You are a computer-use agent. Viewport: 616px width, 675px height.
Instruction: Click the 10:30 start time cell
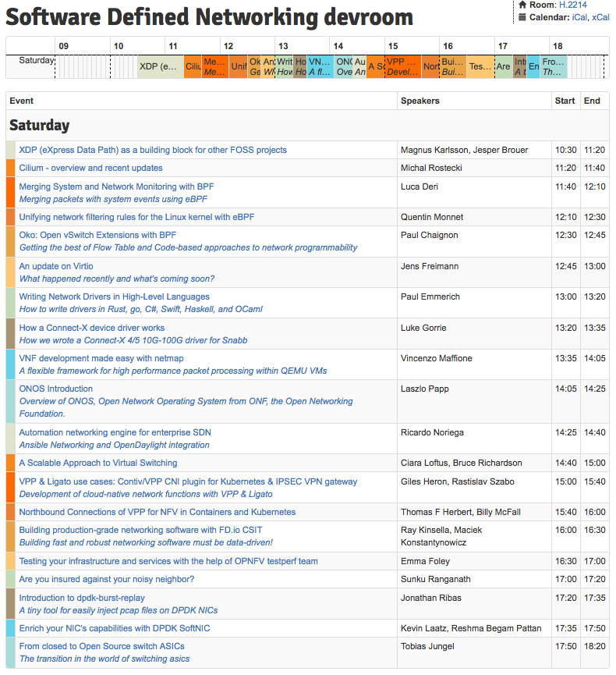tap(565, 150)
